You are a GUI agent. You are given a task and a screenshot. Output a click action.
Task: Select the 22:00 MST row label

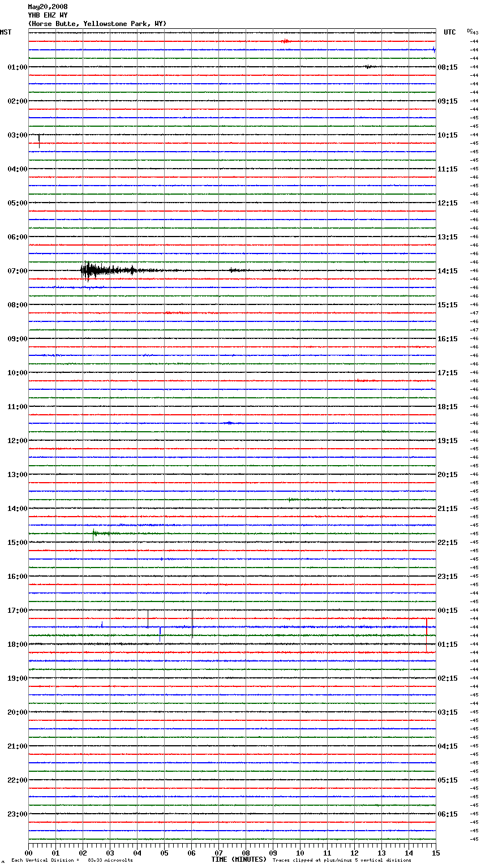17,780
